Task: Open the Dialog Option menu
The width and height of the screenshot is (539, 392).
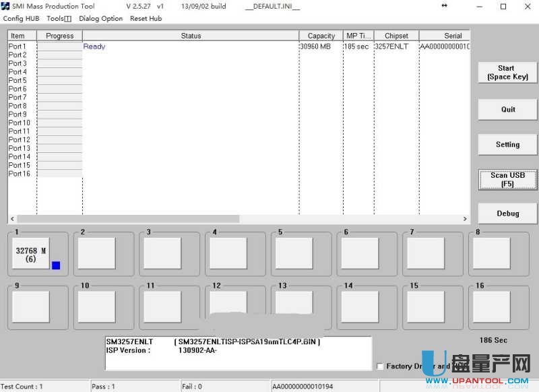Action: [x=100, y=18]
